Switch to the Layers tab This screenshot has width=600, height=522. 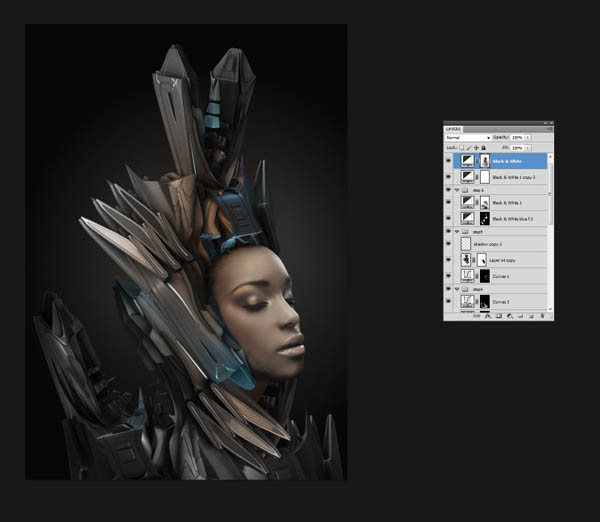click(453, 129)
